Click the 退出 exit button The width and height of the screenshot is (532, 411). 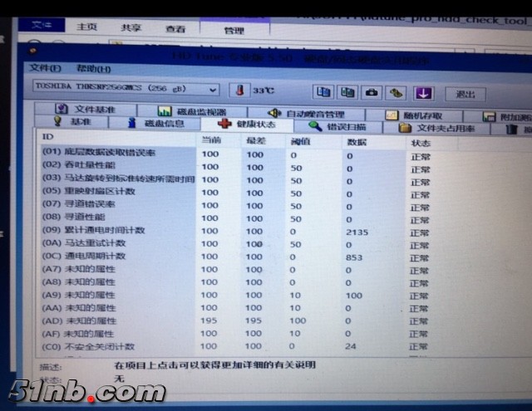465,94
